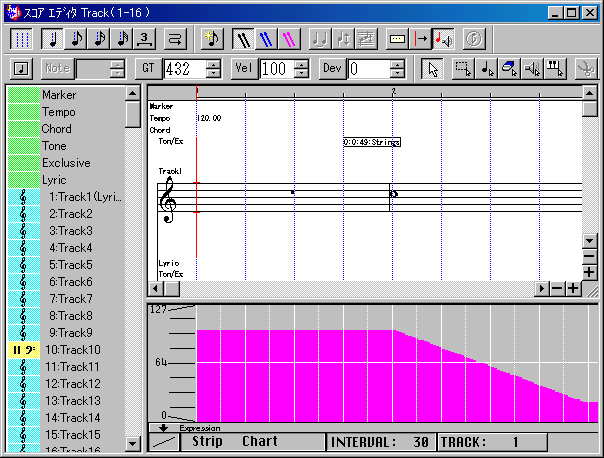The image size is (604, 458).
Task: Select Tempo in the track list
Action: [65, 112]
